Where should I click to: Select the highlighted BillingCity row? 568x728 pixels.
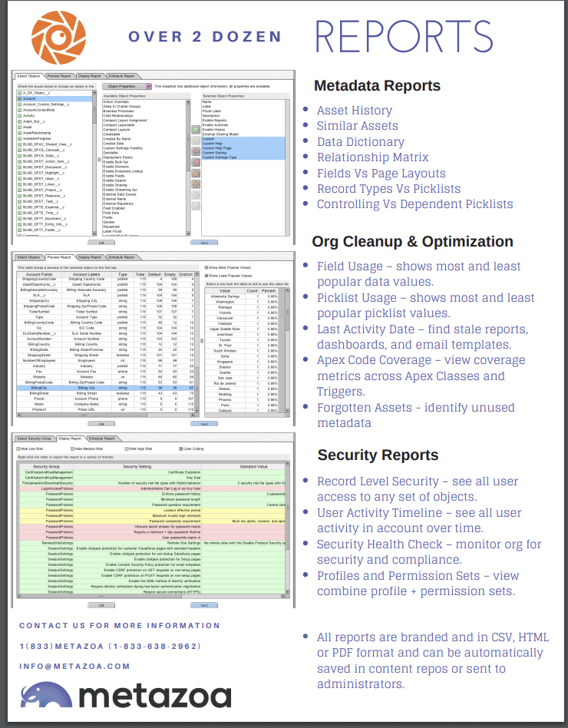point(105,388)
